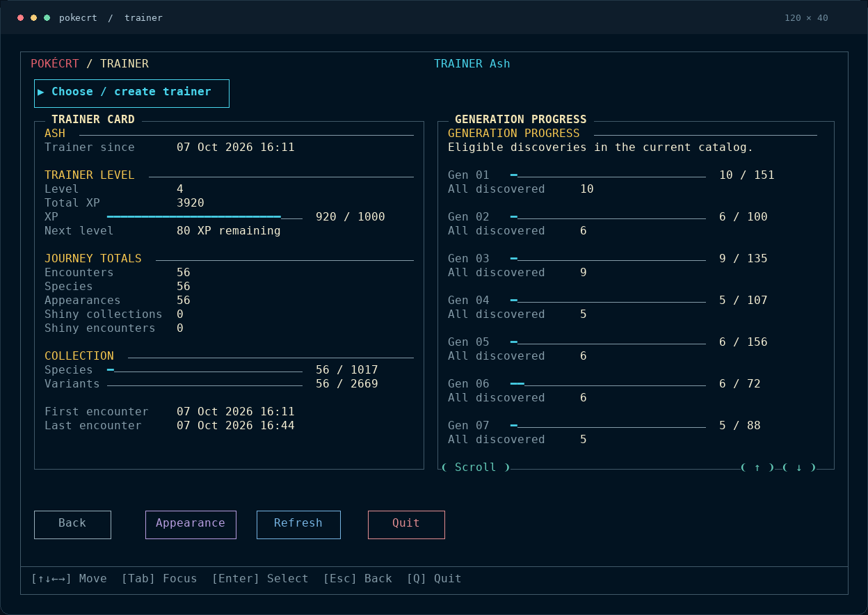Click the '6 / 72' Gen 06 count
This screenshot has width=868, height=615.
coord(740,384)
